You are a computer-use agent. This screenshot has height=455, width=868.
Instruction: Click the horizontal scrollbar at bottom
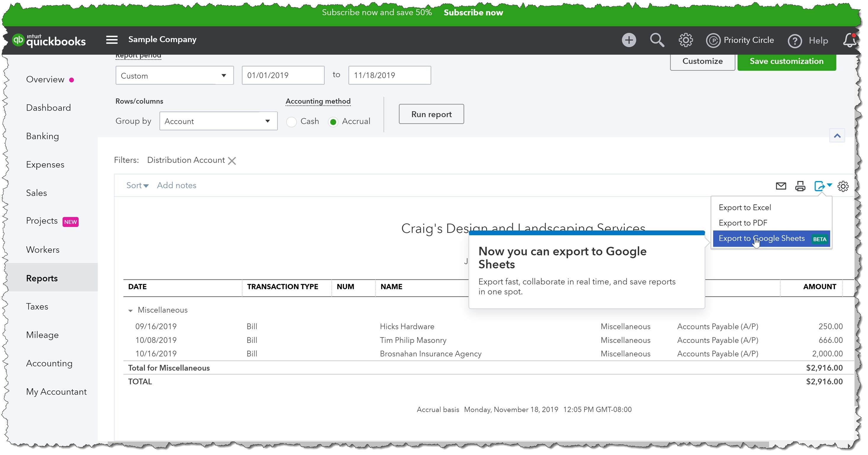coord(438,444)
